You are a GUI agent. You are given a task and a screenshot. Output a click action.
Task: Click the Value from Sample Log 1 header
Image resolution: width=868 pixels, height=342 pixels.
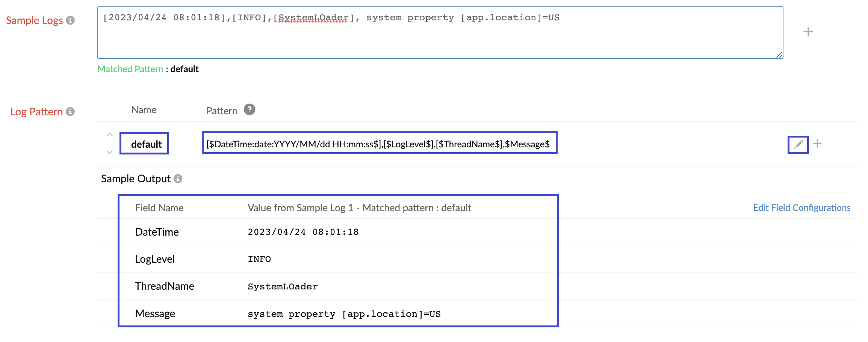pyautogui.click(x=359, y=208)
